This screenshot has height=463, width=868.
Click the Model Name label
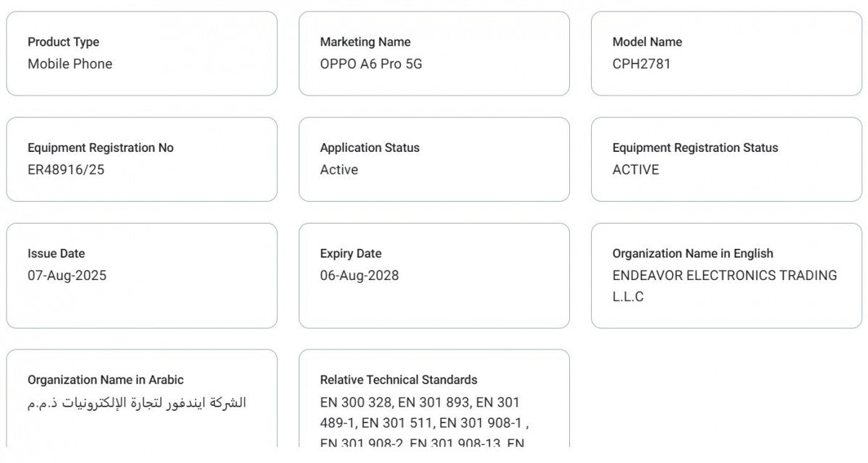pyautogui.click(x=647, y=42)
